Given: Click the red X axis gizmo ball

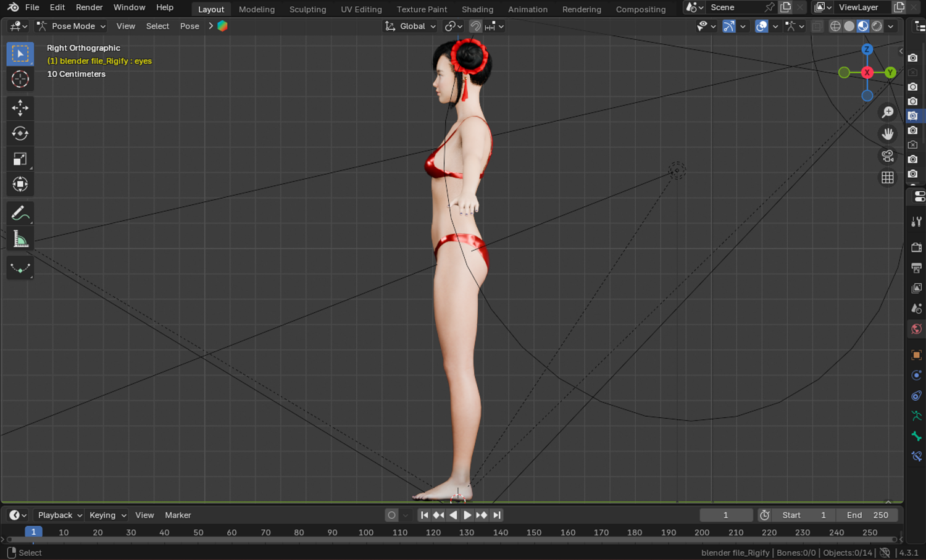Looking at the screenshot, I should tap(867, 73).
